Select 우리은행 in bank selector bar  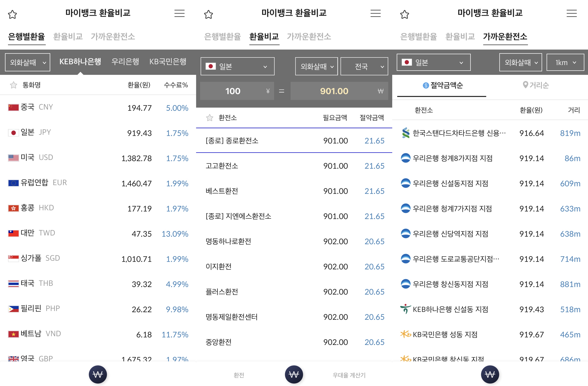[x=125, y=62]
